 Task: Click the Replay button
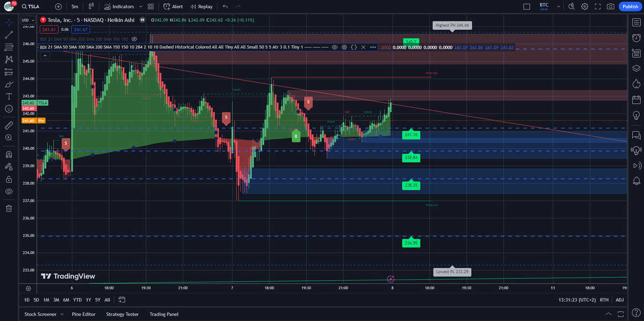click(201, 6)
